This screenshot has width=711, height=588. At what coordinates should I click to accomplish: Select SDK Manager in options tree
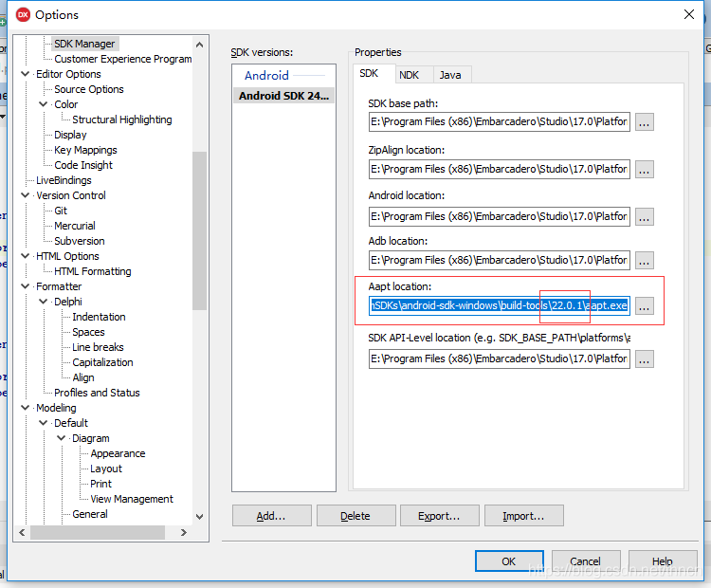click(x=84, y=44)
